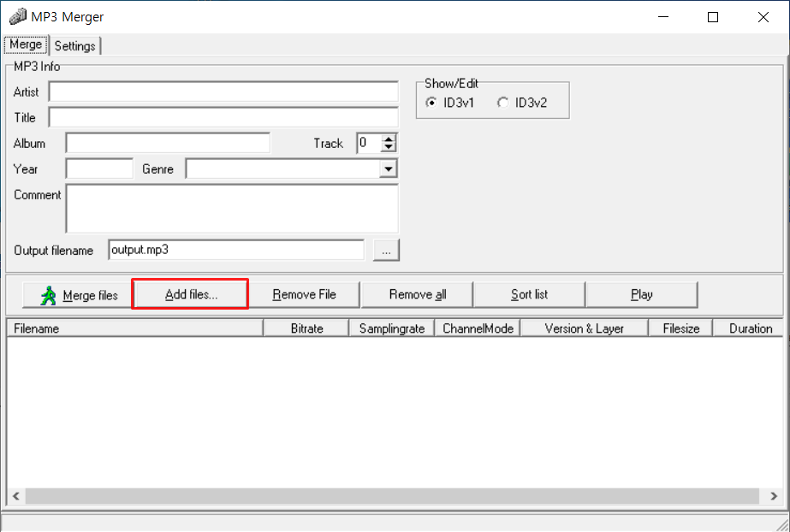Decrease Track number with down arrow
Screen dimensions: 790x532
(388, 147)
